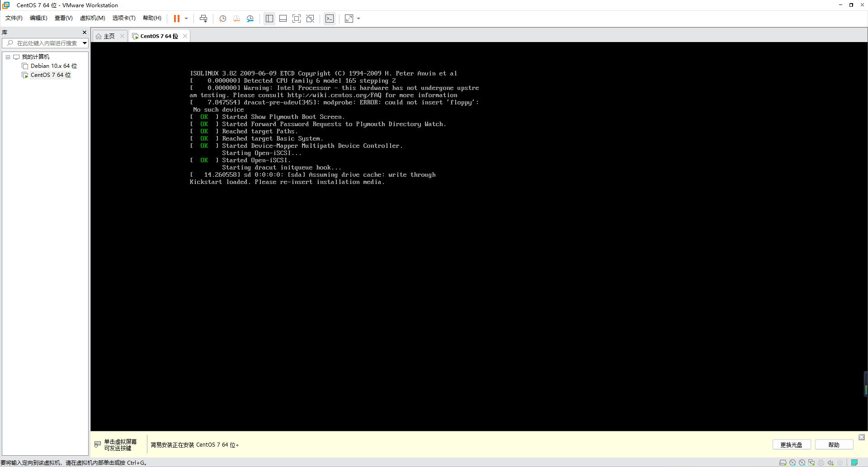Screen dimensions: 868x467
Task: Click the network adapter status icon
Action: pyautogui.click(x=811, y=462)
